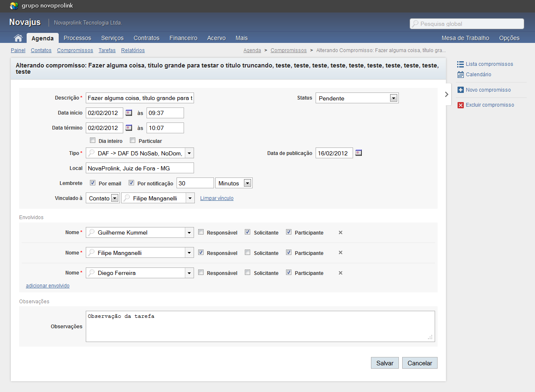Switch to the Financeiro tab

click(x=183, y=38)
